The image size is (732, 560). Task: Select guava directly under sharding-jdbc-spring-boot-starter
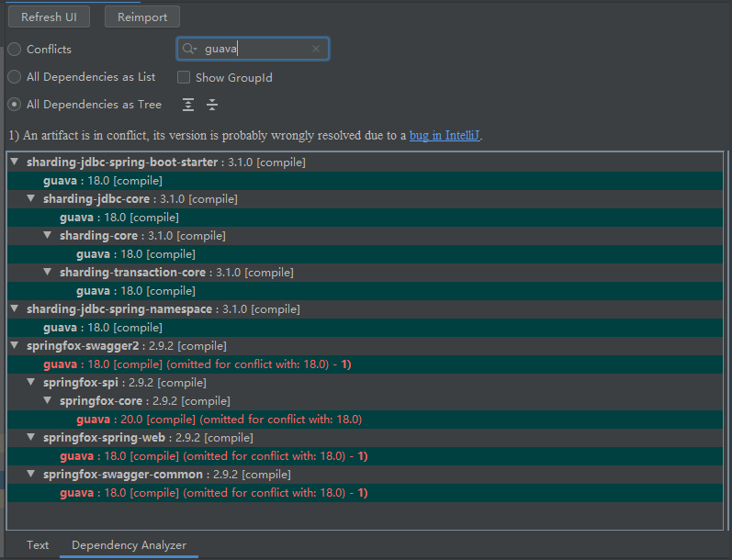(x=365, y=181)
